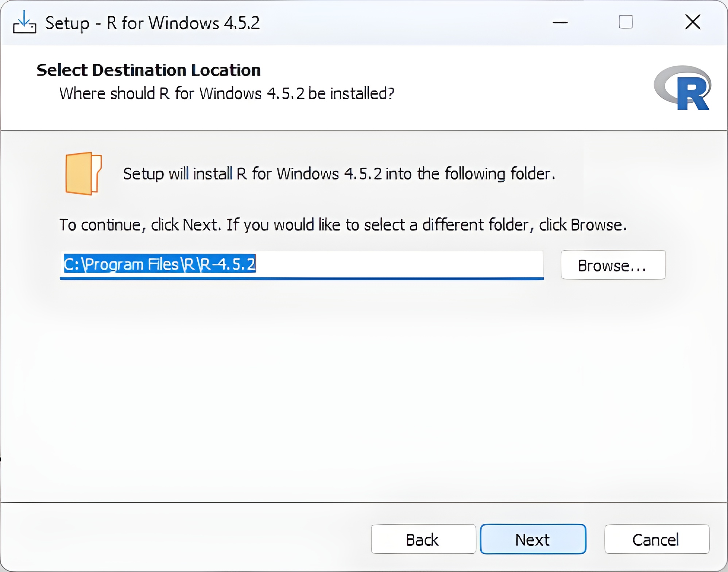728x572 pixels.
Task: Click the "Select Destination Location" heading
Action: [148, 70]
